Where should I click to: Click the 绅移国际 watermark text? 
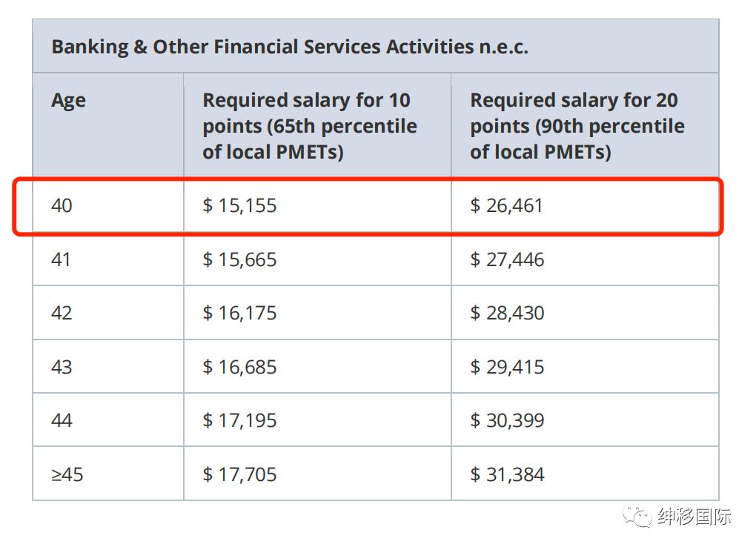[x=694, y=517]
